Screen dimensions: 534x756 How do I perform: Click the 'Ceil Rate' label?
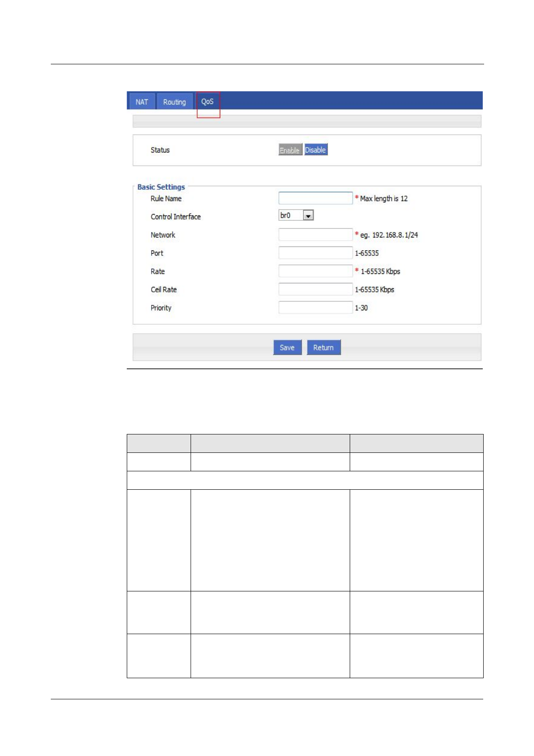164,290
